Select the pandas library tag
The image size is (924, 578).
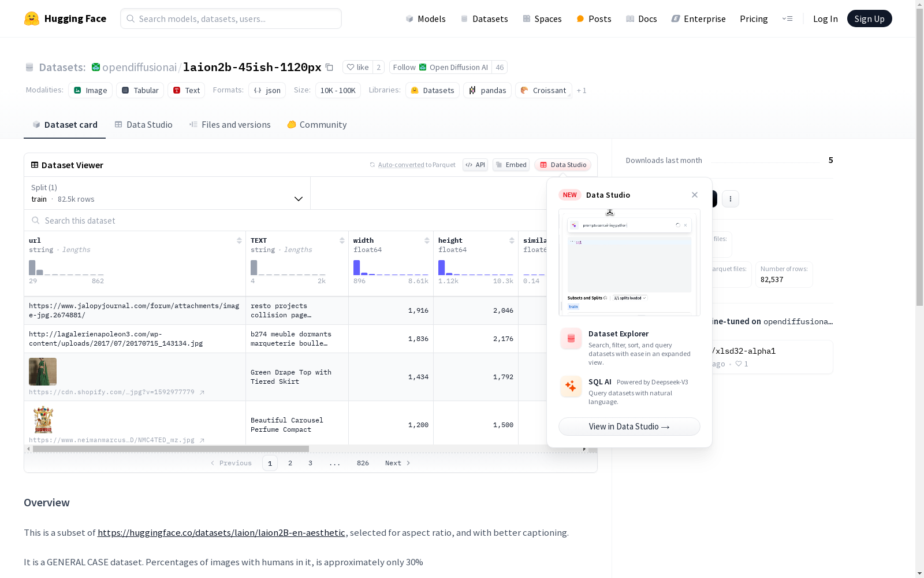[x=487, y=90]
